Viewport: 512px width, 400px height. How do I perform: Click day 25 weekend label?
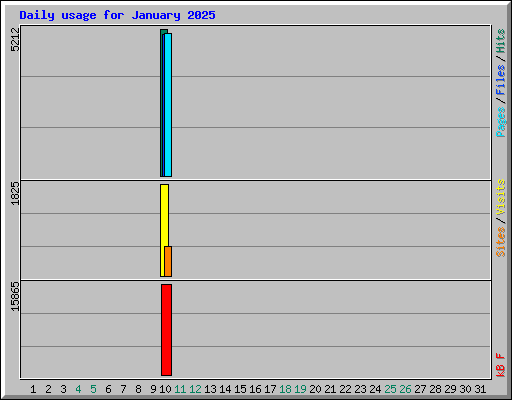coord(390,389)
